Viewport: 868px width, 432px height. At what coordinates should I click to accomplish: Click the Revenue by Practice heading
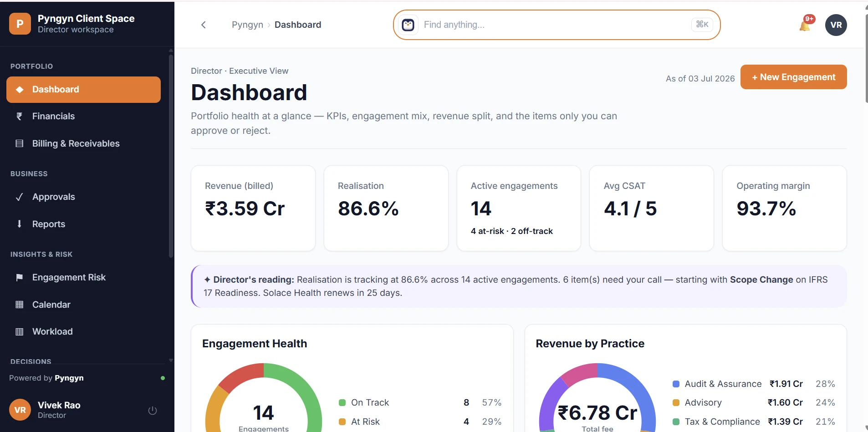click(x=590, y=344)
